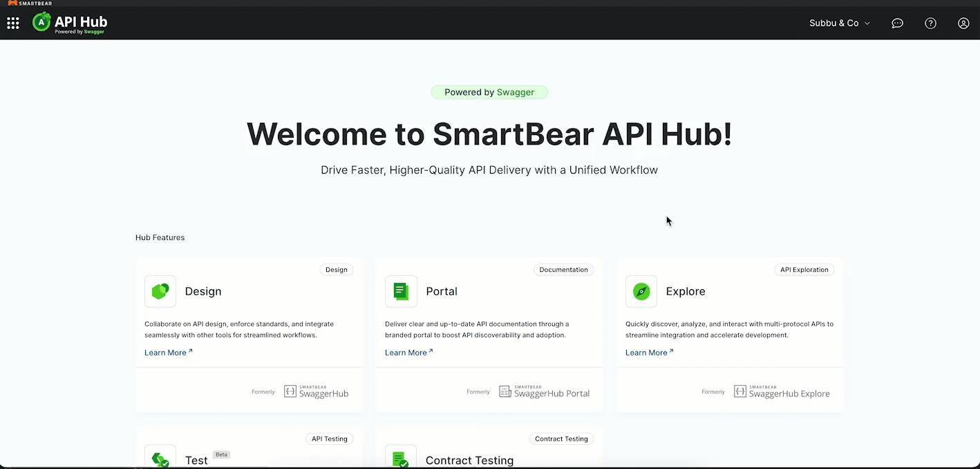The height and width of the screenshot is (469, 980).
Task: Click the SwaggerHub Portal logo
Action: (545, 392)
